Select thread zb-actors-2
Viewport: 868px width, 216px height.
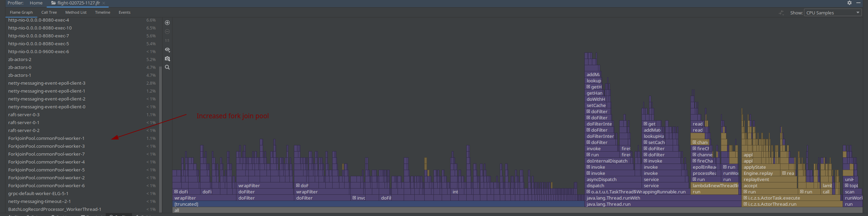82,59
